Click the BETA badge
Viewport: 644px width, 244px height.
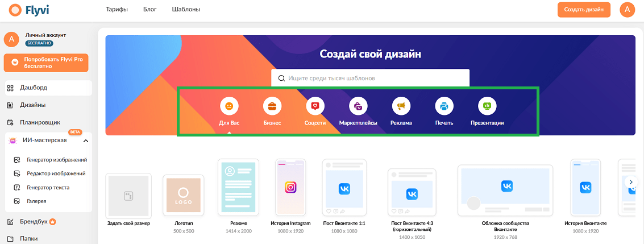pyautogui.click(x=75, y=133)
